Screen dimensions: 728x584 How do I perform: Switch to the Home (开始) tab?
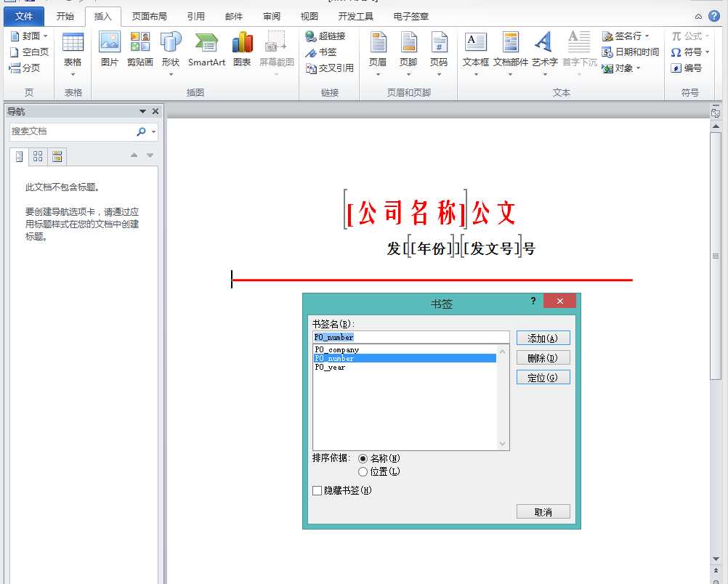click(65, 16)
